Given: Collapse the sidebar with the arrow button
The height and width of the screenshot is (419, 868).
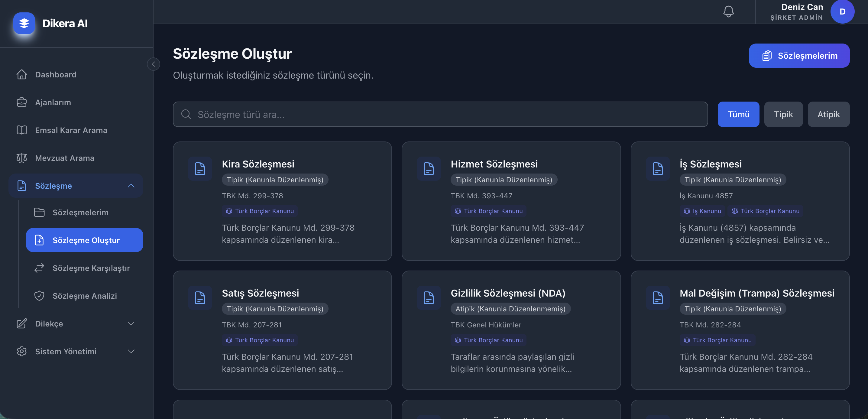Looking at the screenshot, I should (x=153, y=64).
